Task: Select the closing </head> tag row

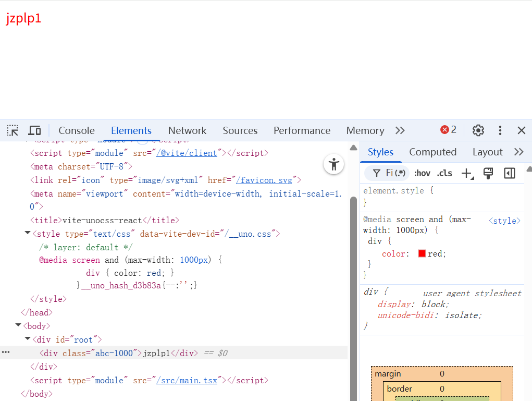Action: pyautogui.click(x=36, y=312)
